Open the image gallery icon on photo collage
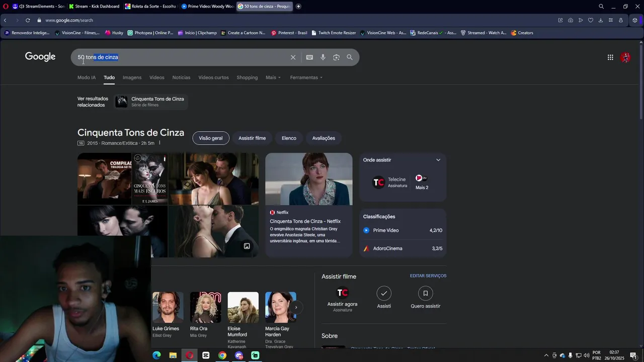644x362 pixels. [247, 246]
